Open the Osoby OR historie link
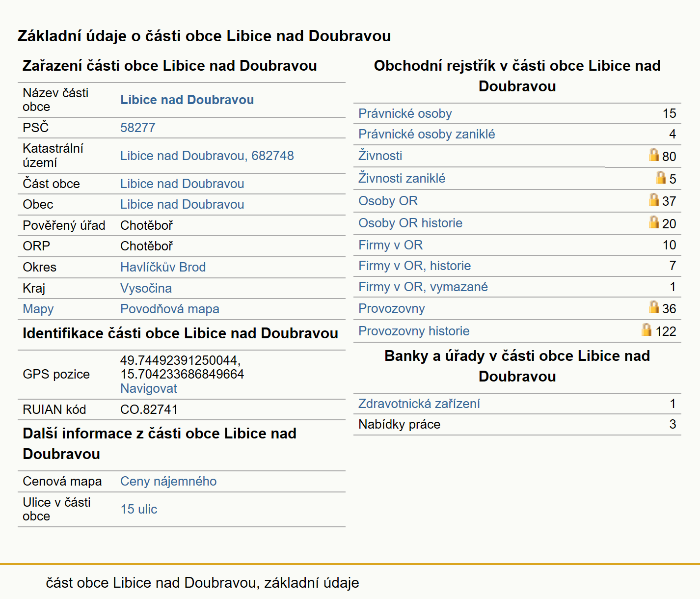Viewport: 700px width, 599px height. [410, 223]
